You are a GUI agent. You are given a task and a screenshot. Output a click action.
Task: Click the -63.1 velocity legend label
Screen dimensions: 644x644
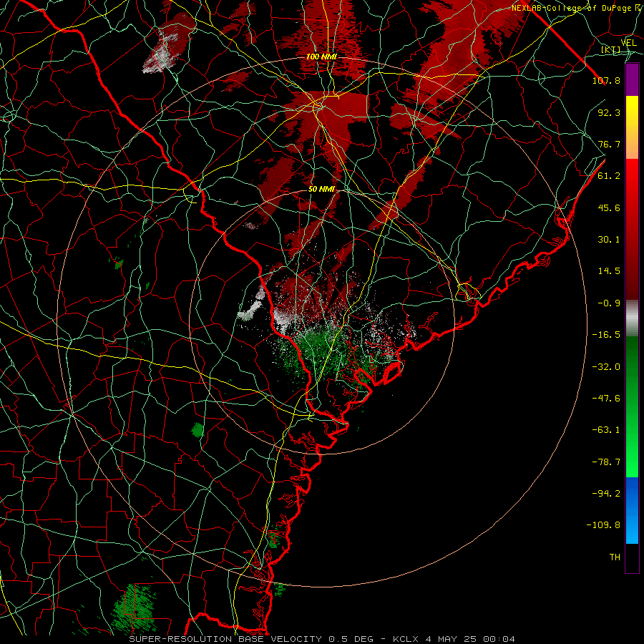606,430
